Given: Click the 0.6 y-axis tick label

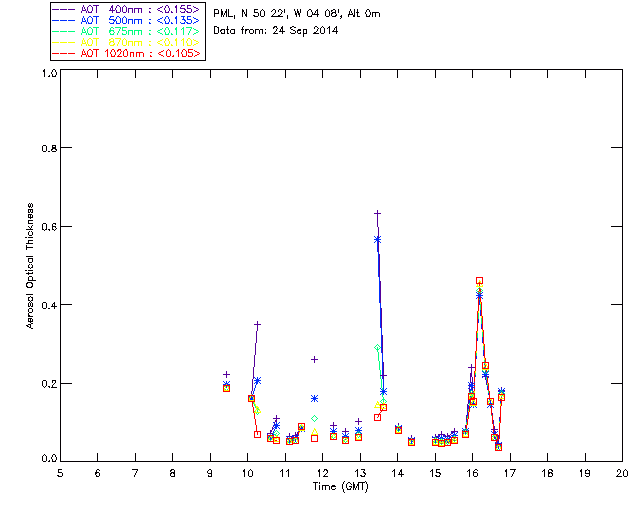Looking at the screenshot, I should tap(49, 227).
